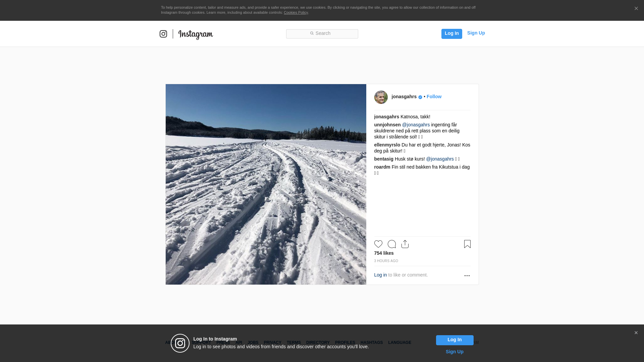Image resolution: width=644 pixels, height=362 pixels.
Task: Click the share post icon
Action: 405,244
